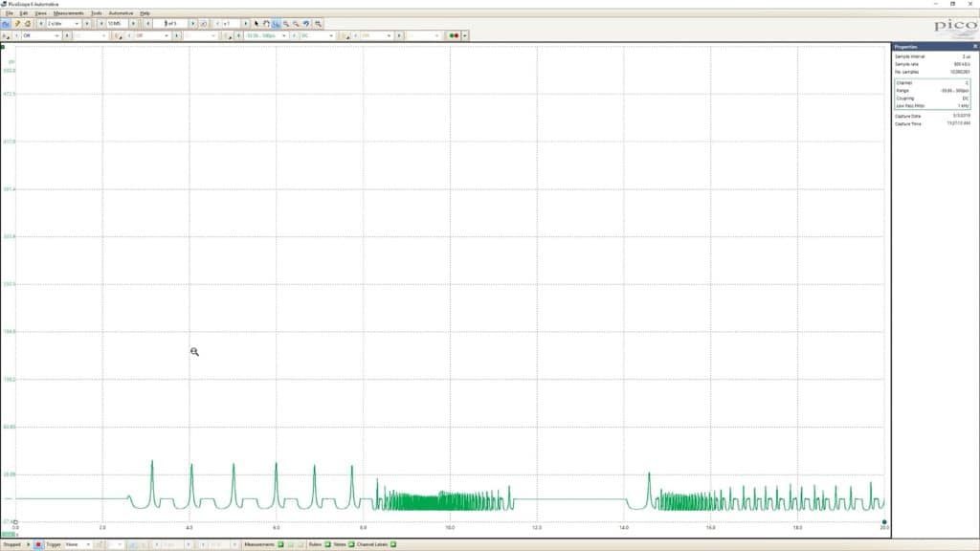Go to next waveform buffer
The height and width of the screenshot is (551, 980).
click(x=192, y=24)
